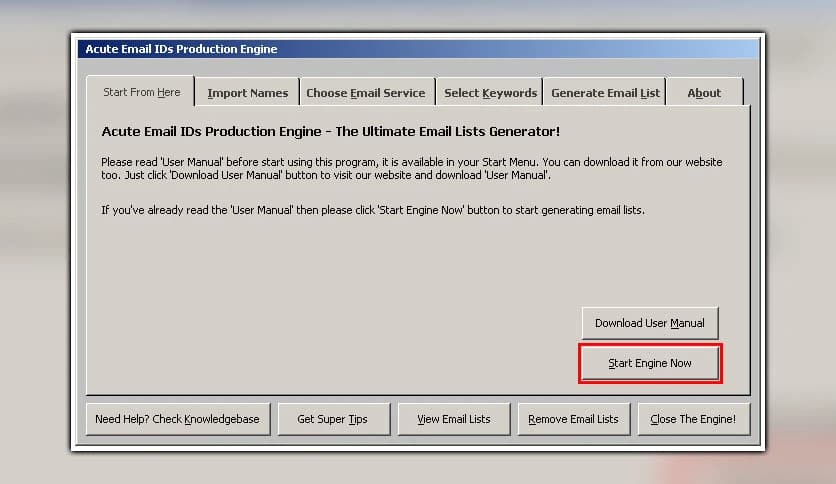
Task: Click the 'Please read User Manual' paragraph
Action: tap(412, 168)
